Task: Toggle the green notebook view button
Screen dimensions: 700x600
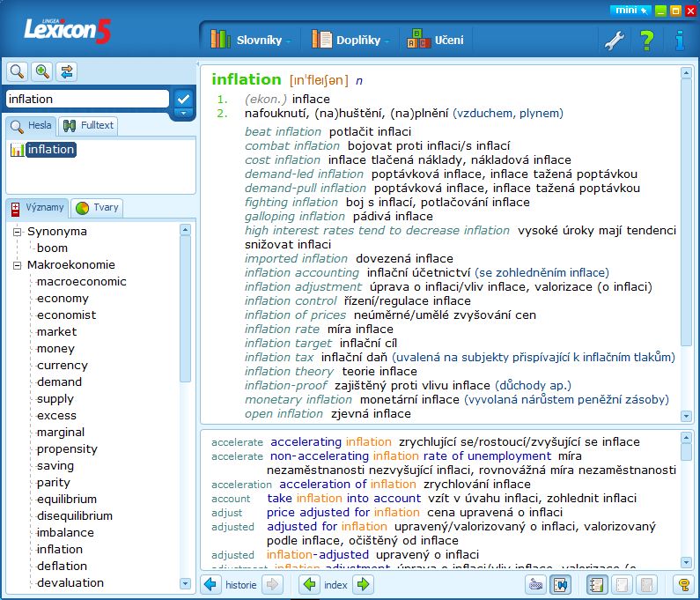Action: (597, 584)
